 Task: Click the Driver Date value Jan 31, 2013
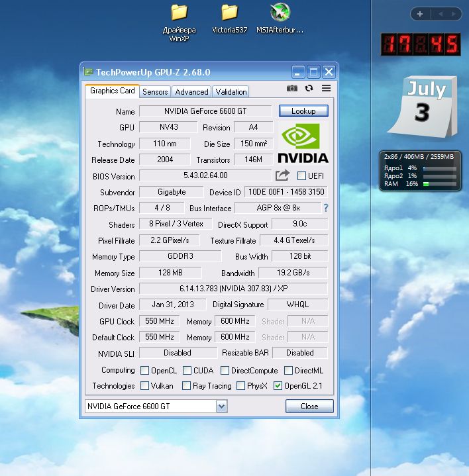pos(172,305)
